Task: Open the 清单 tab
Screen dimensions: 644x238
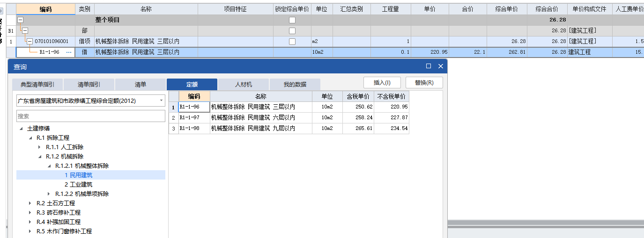Action: pyautogui.click(x=141, y=85)
